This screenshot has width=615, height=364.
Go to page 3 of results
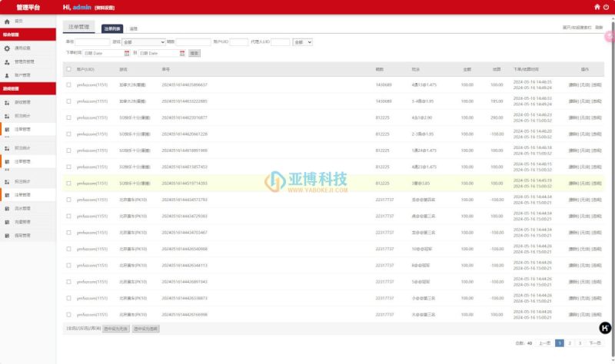(580, 342)
